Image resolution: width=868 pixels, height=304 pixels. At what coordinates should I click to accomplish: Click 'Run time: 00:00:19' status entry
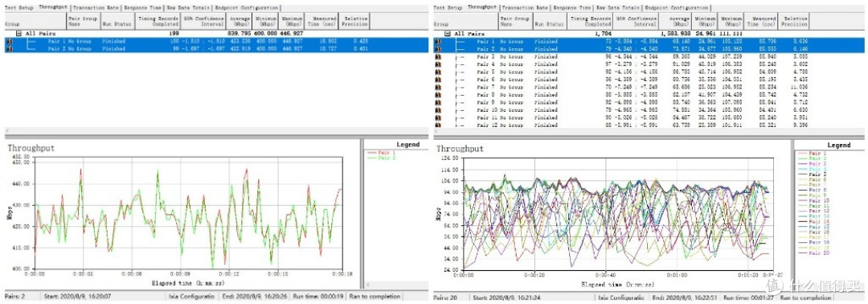[319, 297]
